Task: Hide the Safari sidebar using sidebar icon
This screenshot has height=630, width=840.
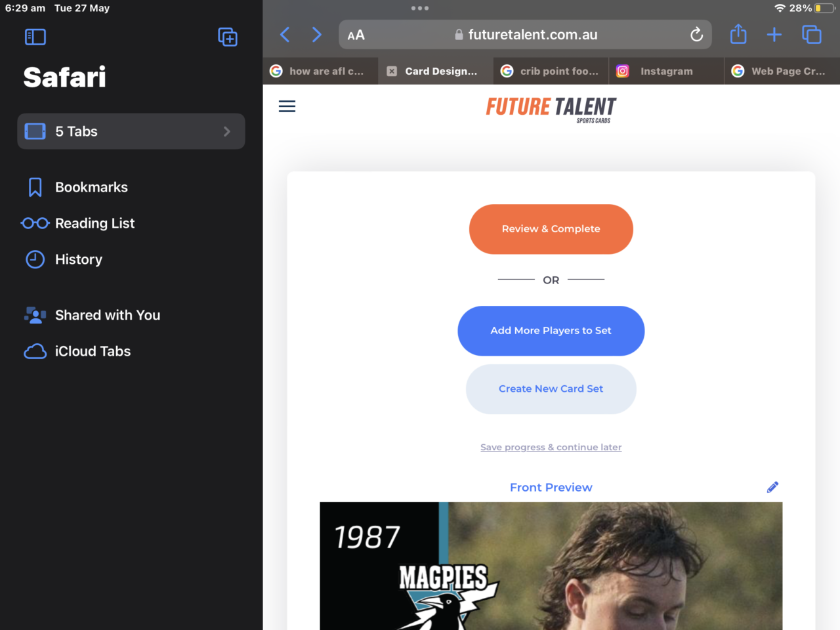Action: click(35, 37)
